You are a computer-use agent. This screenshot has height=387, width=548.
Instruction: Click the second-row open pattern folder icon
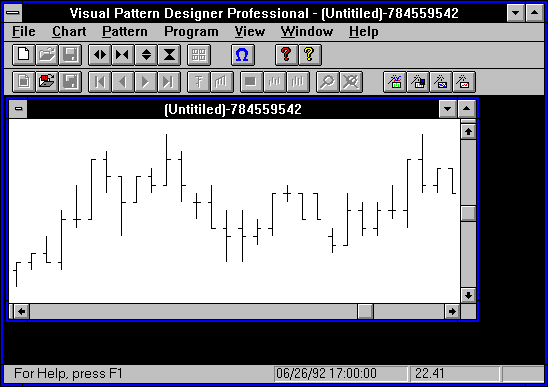point(47,82)
